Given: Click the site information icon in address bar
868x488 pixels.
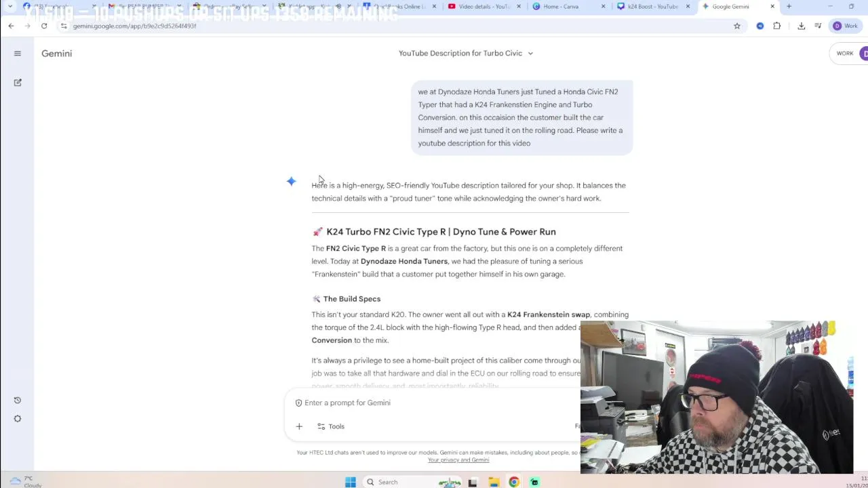Looking at the screenshot, I should [x=64, y=26].
